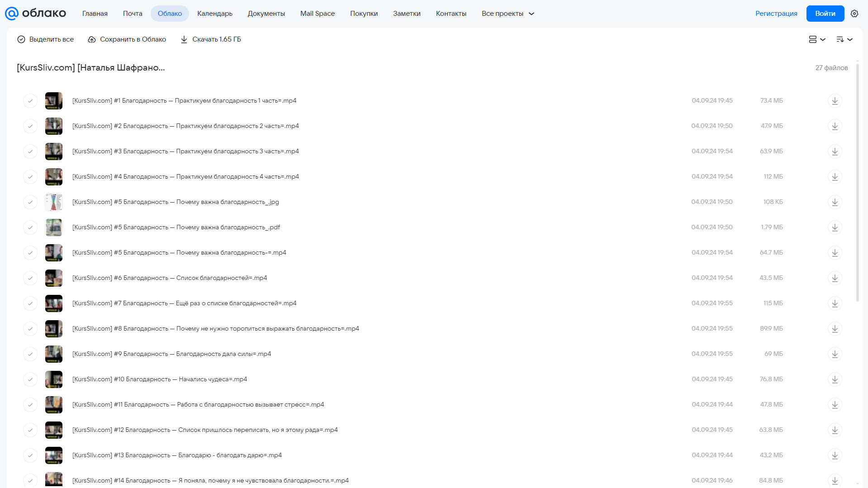Check the #9 Благодарность дала силы file

pos(30,354)
